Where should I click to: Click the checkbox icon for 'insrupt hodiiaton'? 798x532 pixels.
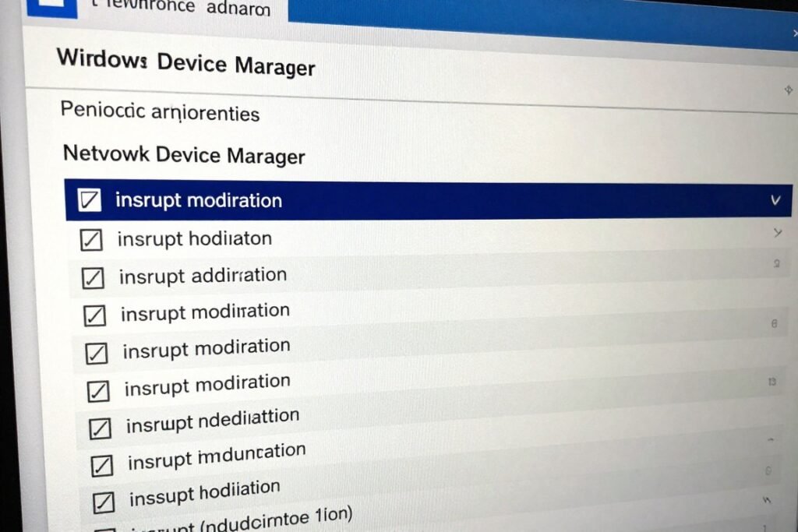pyautogui.click(x=91, y=240)
